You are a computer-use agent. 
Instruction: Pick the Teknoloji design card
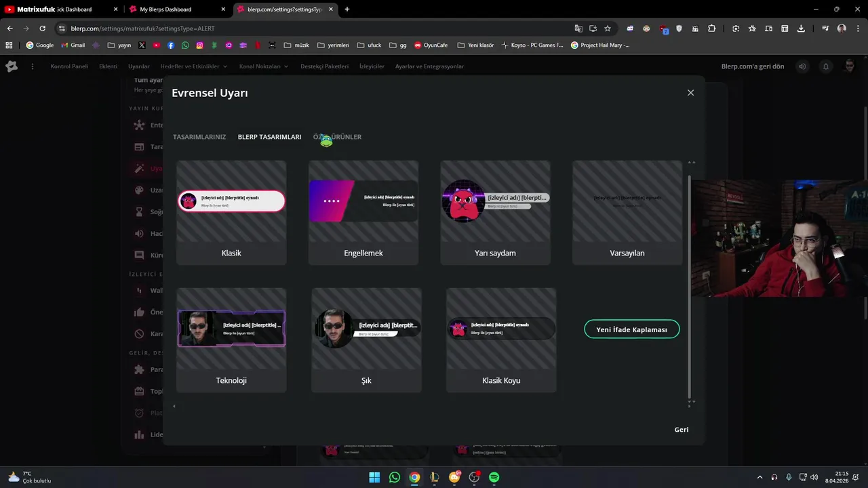(x=231, y=340)
